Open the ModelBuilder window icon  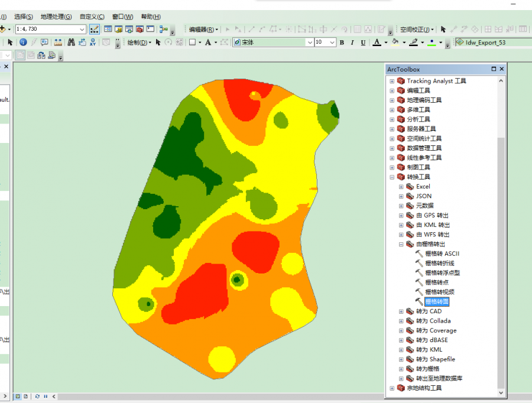pyautogui.click(x=164, y=29)
